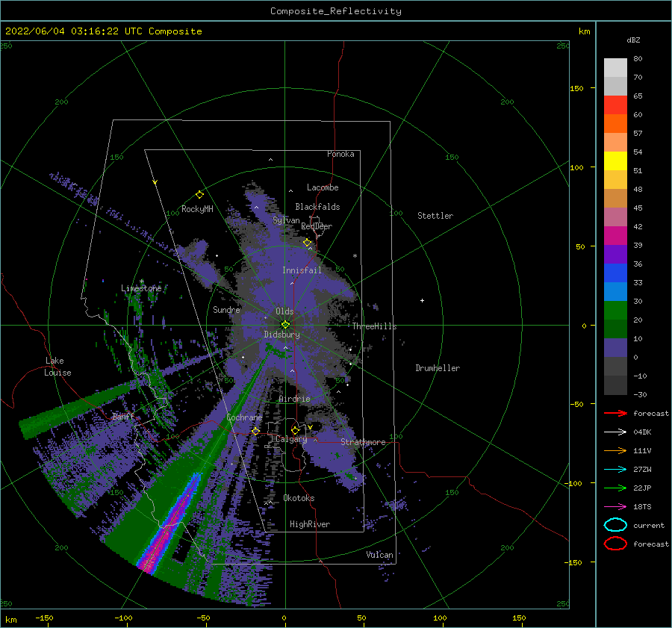The image size is (672, 628).
Task: Click the Vulcan city label
Action: 380,555
